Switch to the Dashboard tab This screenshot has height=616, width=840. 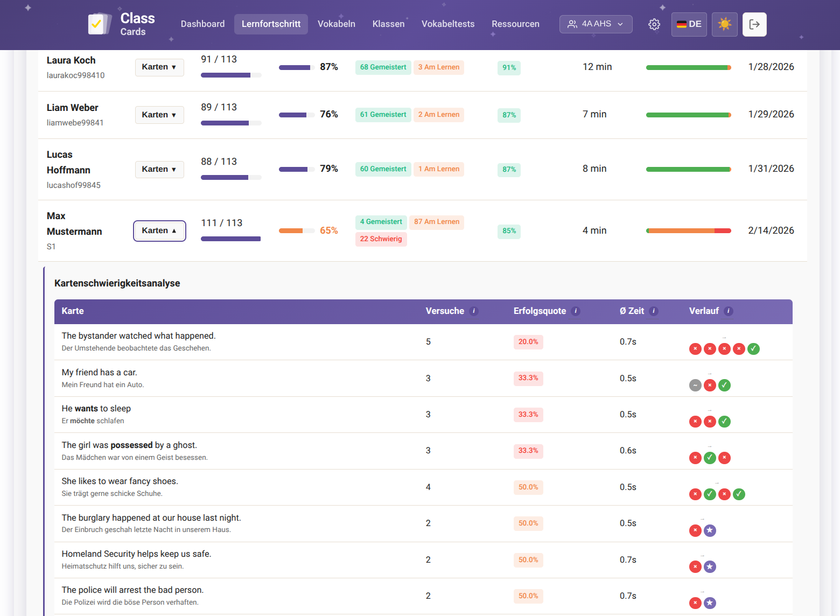coord(202,24)
